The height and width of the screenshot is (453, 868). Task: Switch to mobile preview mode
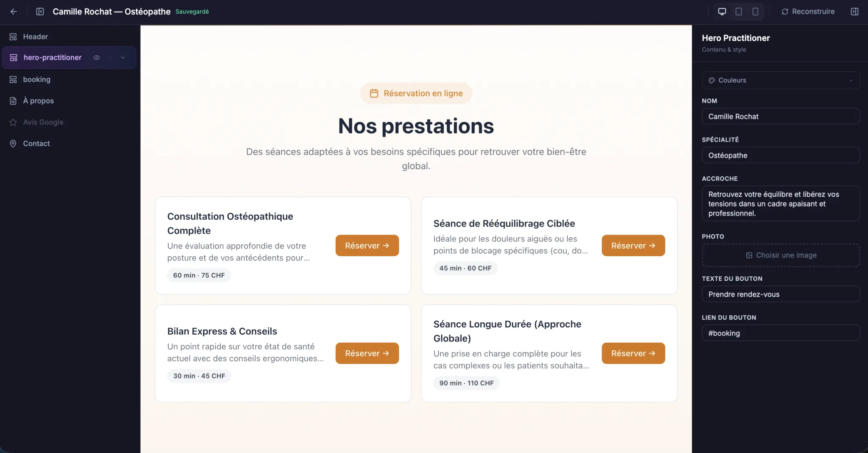point(755,11)
